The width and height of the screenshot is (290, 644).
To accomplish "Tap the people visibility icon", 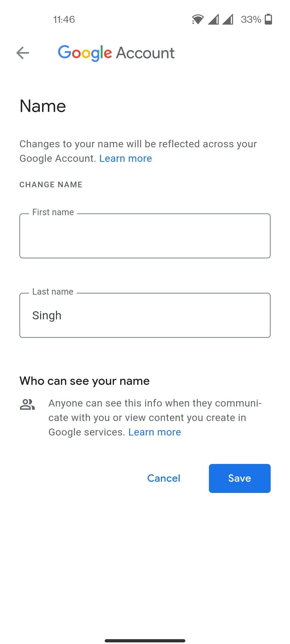I will [27, 404].
